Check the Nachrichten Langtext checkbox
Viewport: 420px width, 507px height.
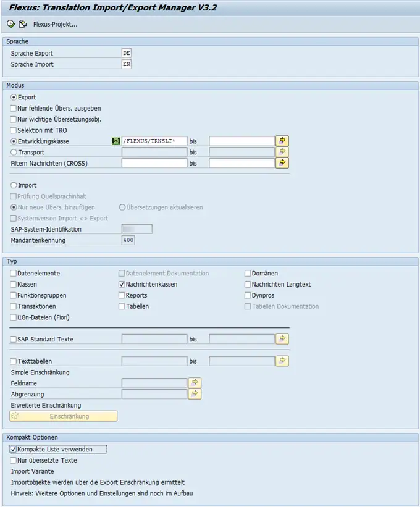[248, 284]
